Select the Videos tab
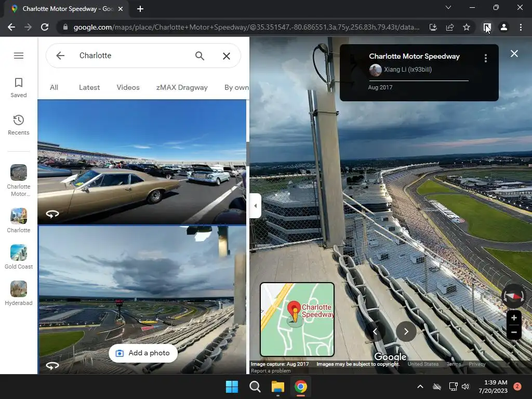 pyautogui.click(x=128, y=87)
